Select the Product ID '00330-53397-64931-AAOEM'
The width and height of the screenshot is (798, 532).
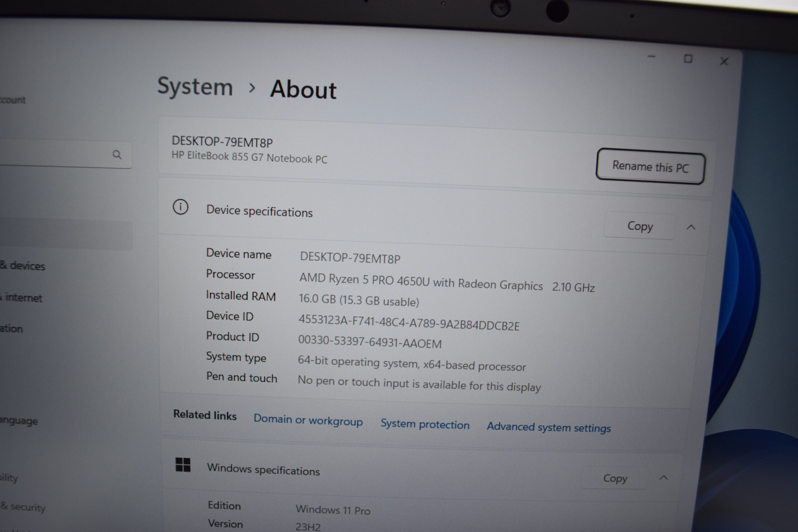click(x=370, y=342)
